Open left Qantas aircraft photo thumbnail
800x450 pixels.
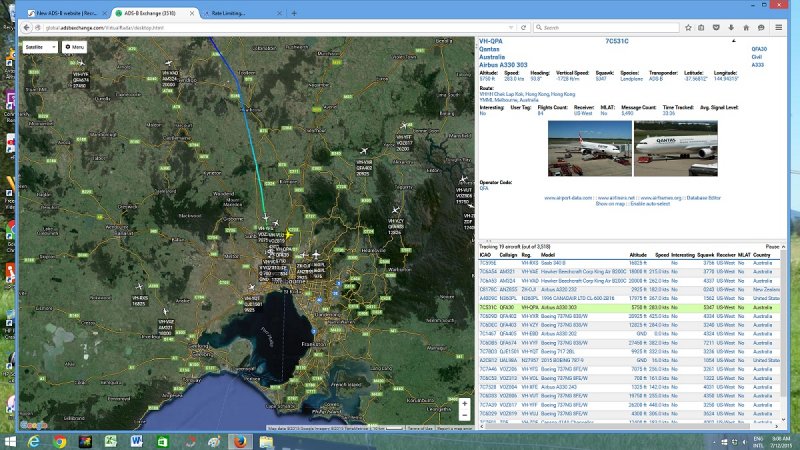click(589, 148)
